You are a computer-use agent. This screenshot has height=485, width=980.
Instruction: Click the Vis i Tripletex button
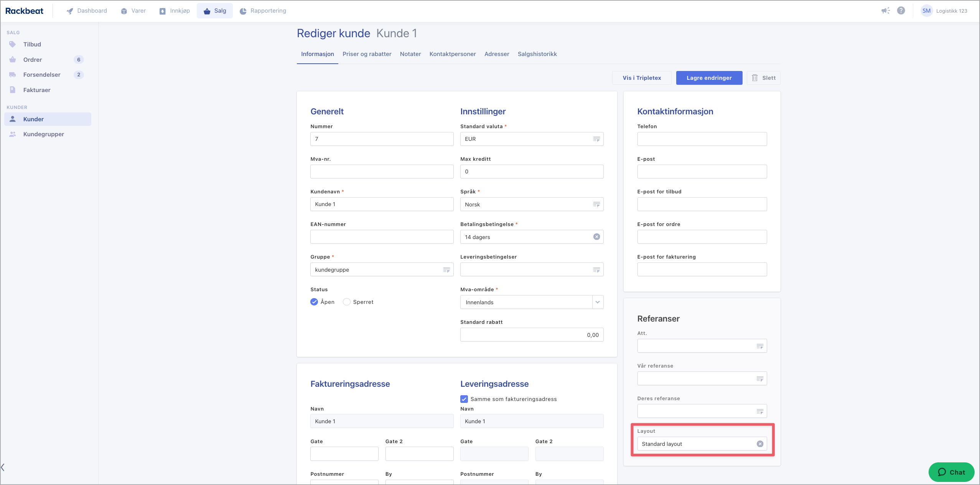point(642,78)
